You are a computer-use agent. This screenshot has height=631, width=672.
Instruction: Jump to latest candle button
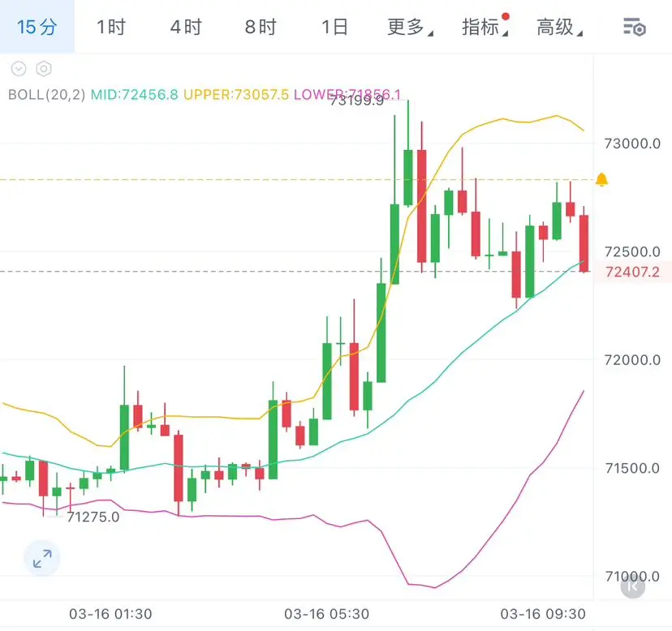click(x=632, y=586)
